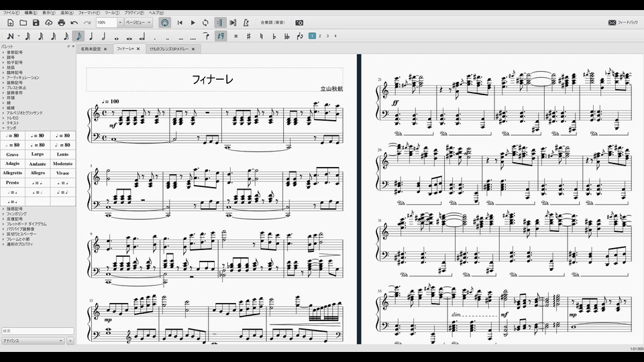Select the longa note duration
This screenshot has height=362, width=644.
[x=142, y=37]
